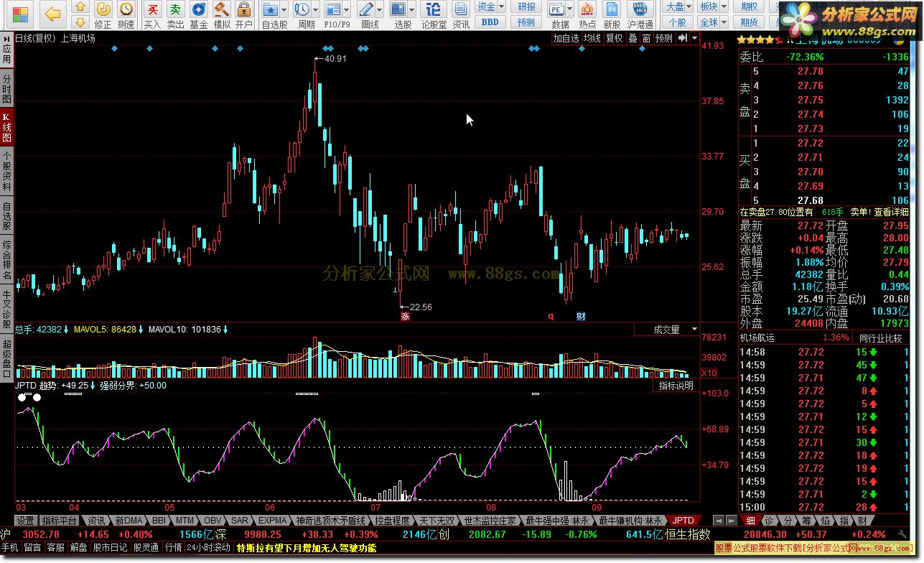Click the 24小时滚动 news item
This screenshot has height=563, width=924.
[x=208, y=547]
